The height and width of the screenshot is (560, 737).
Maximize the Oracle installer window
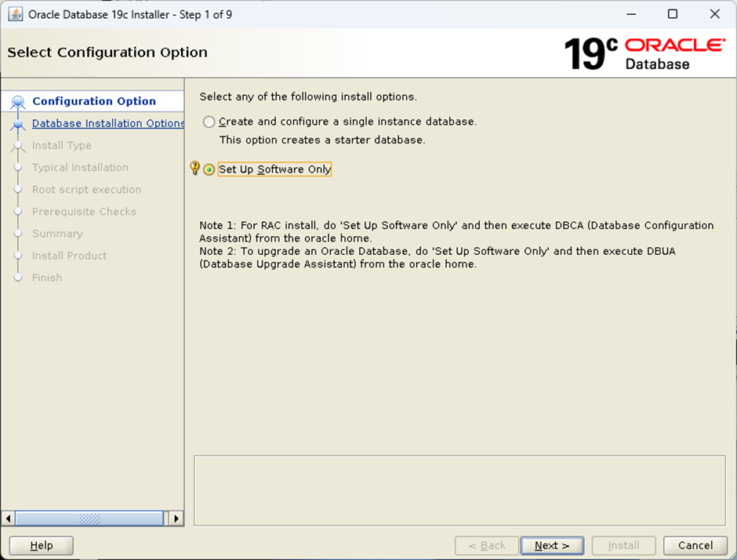673,14
